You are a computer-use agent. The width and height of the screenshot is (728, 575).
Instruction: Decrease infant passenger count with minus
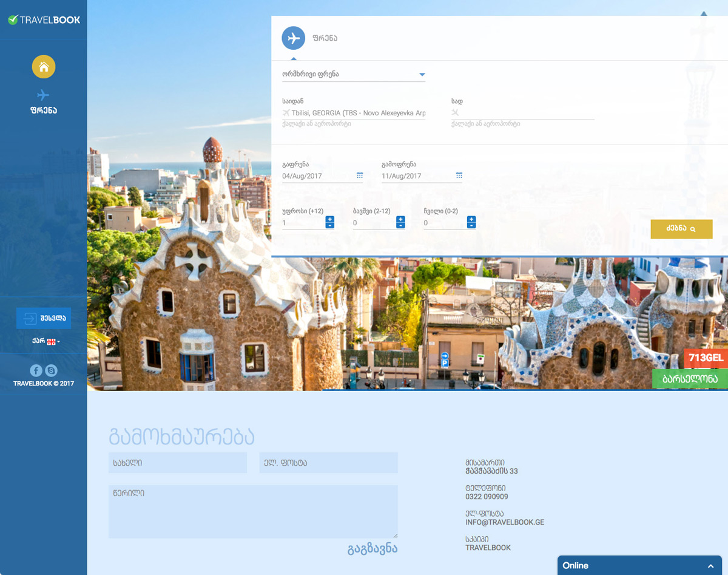(471, 226)
